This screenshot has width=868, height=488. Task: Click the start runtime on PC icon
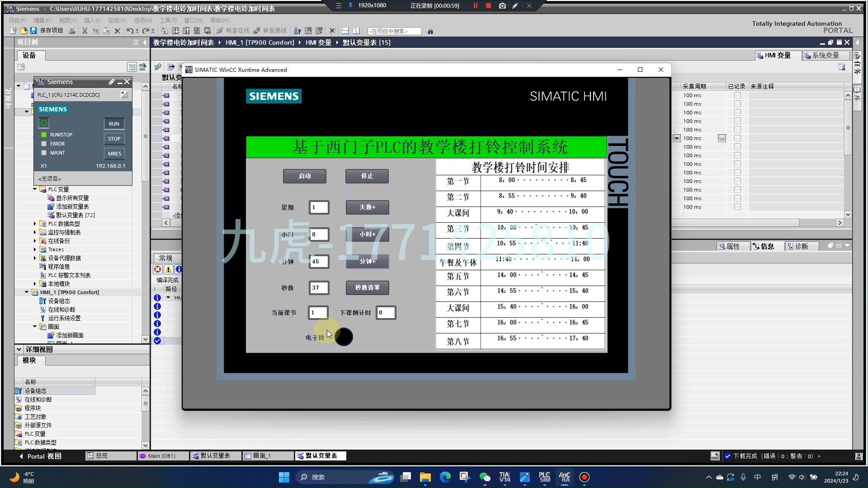[208, 31]
